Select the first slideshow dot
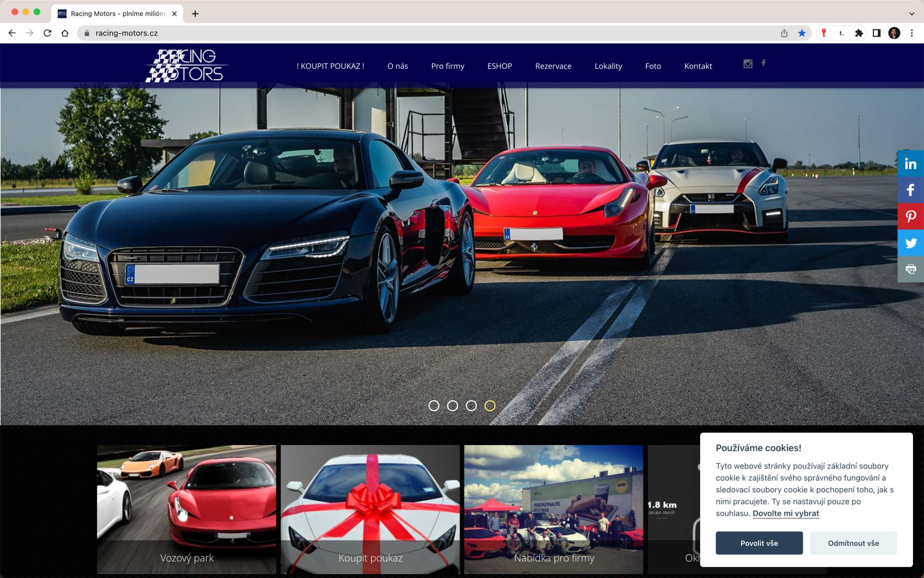This screenshot has width=924, height=578. [x=434, y=406]
